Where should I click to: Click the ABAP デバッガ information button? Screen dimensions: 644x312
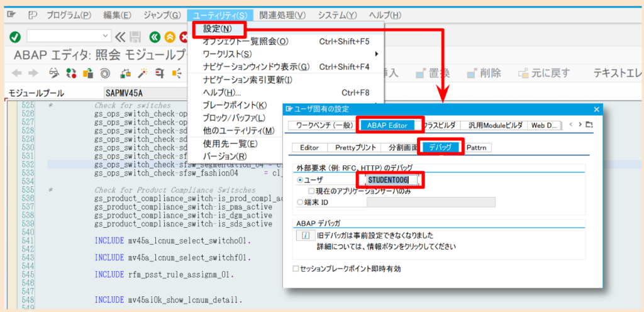click(x=305, y=236)
